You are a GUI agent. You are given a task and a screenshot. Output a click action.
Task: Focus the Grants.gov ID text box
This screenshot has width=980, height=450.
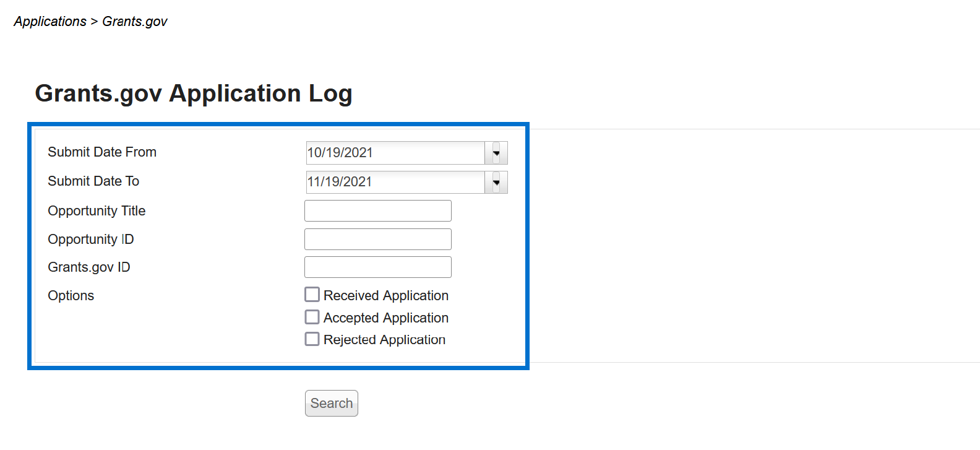point(378,267)
